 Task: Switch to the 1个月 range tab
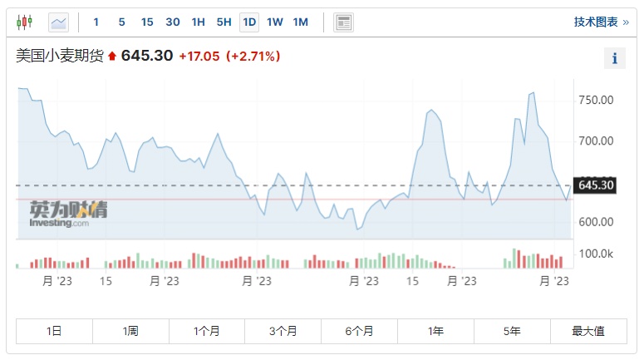tap(207, 331)
